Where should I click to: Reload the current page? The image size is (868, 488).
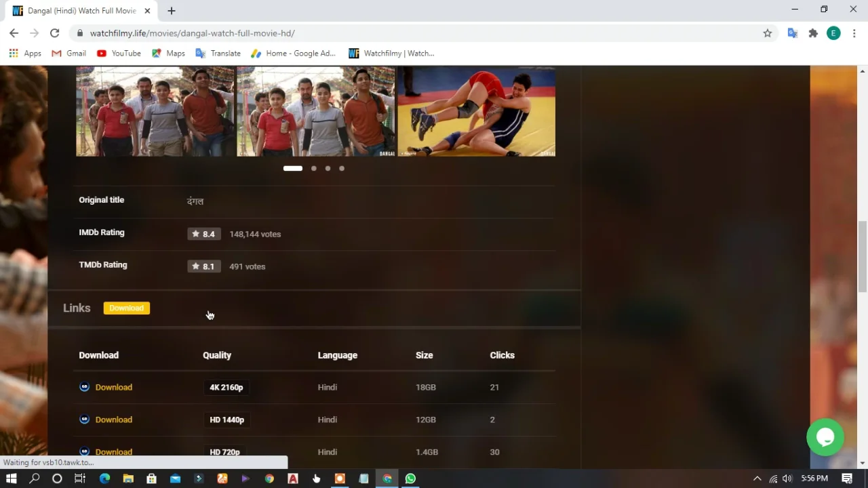point(55,33)
